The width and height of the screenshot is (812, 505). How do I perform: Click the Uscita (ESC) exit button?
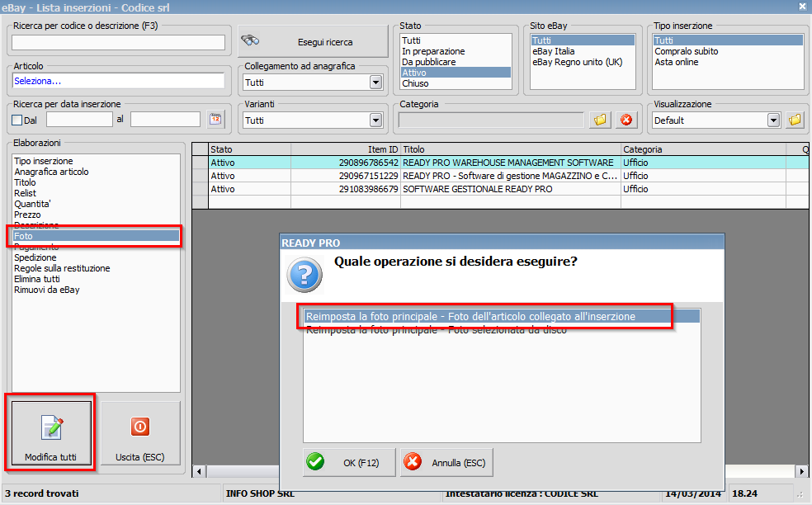[139, 433]
